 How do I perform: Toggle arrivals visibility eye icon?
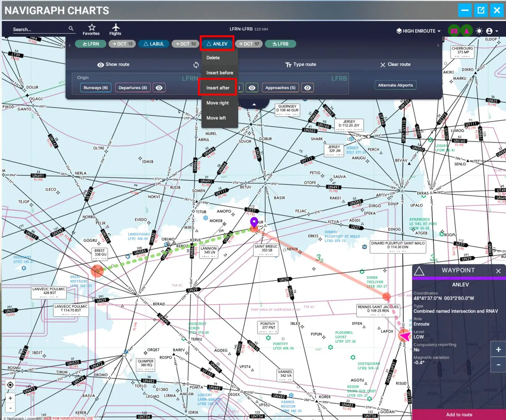(252, 88)
